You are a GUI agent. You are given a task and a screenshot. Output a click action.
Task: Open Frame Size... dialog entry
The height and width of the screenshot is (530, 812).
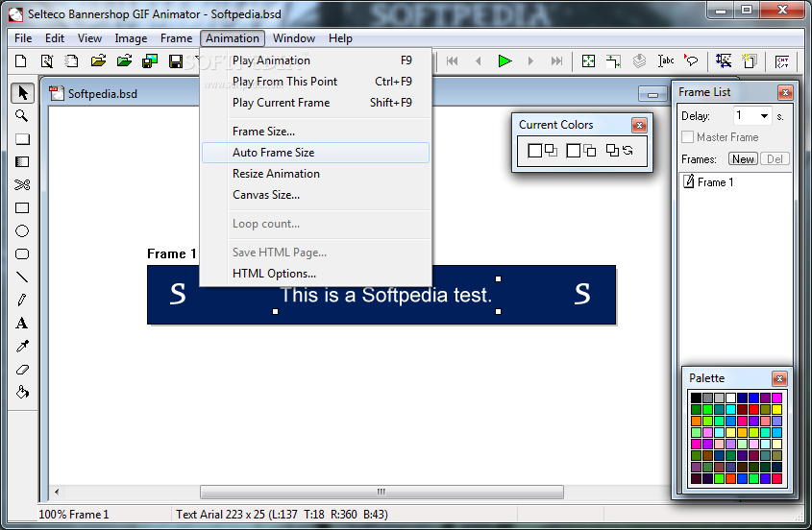click(316, 132)
